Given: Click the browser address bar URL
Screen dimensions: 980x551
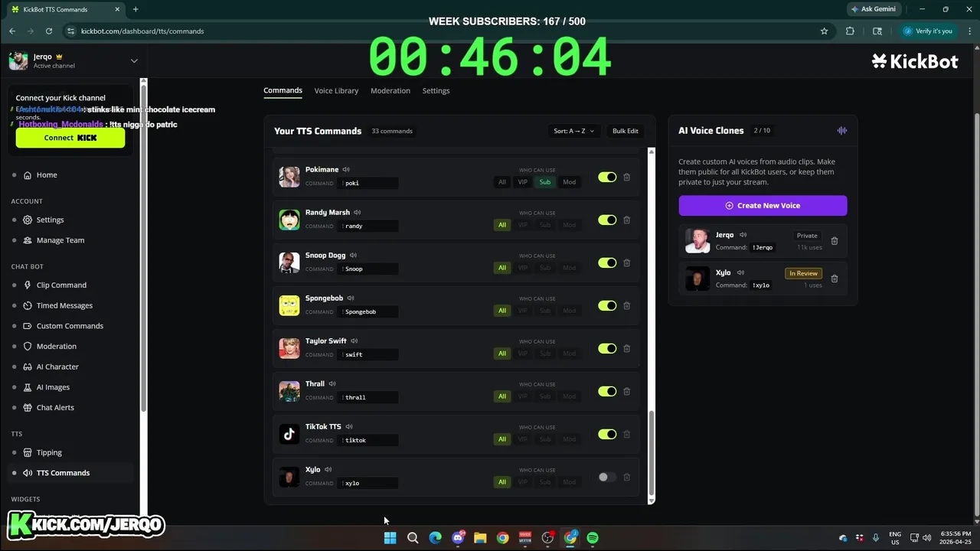Looking at the screenshot, I should (142, 31).
